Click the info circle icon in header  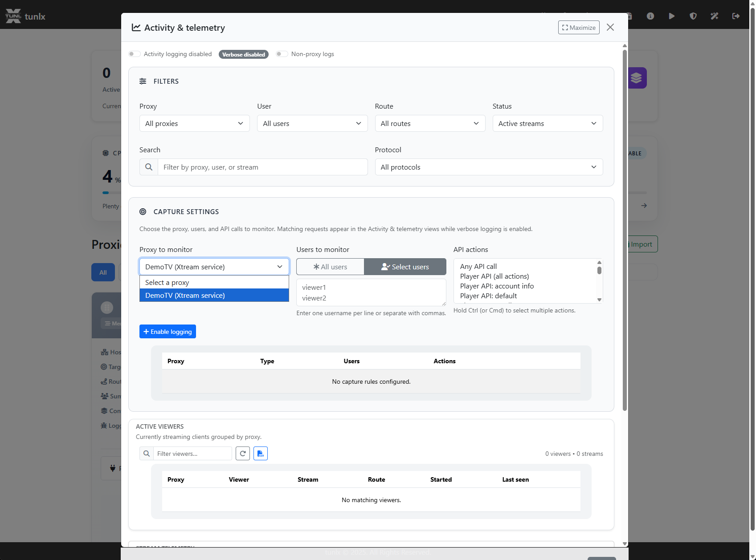pos(650,16)
